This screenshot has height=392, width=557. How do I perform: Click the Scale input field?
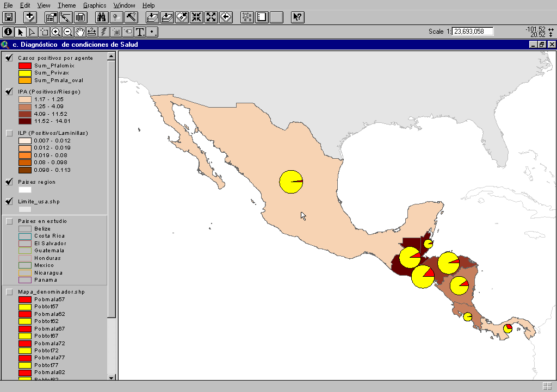click(473, 32)
